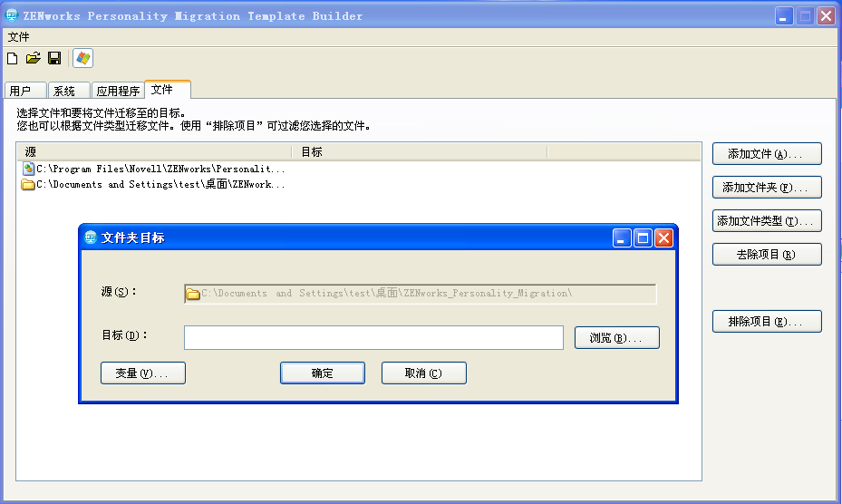
Task: Click the disabled 源(S) path field
Action: (x=420, y=294)
